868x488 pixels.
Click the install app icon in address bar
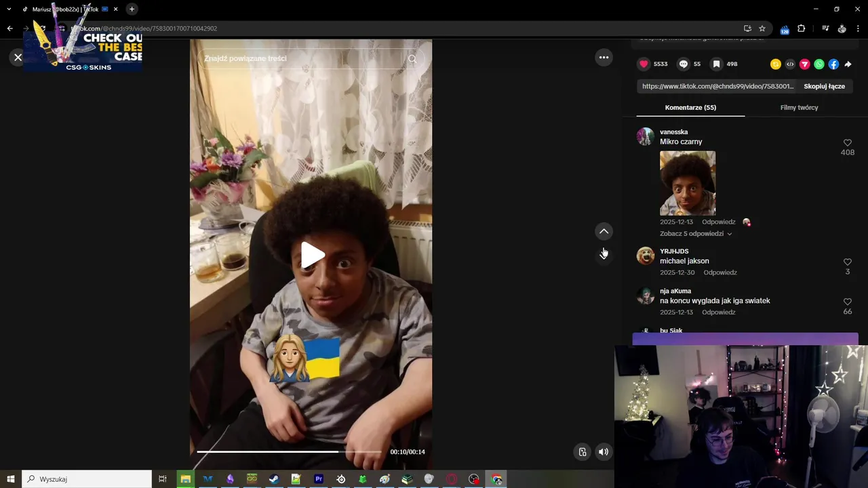(x=747, y=28)
